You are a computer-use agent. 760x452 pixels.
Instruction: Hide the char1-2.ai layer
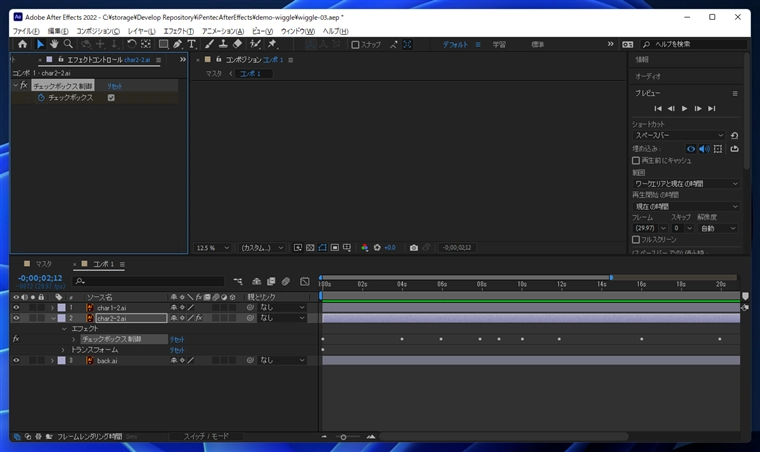click(16, 308)
